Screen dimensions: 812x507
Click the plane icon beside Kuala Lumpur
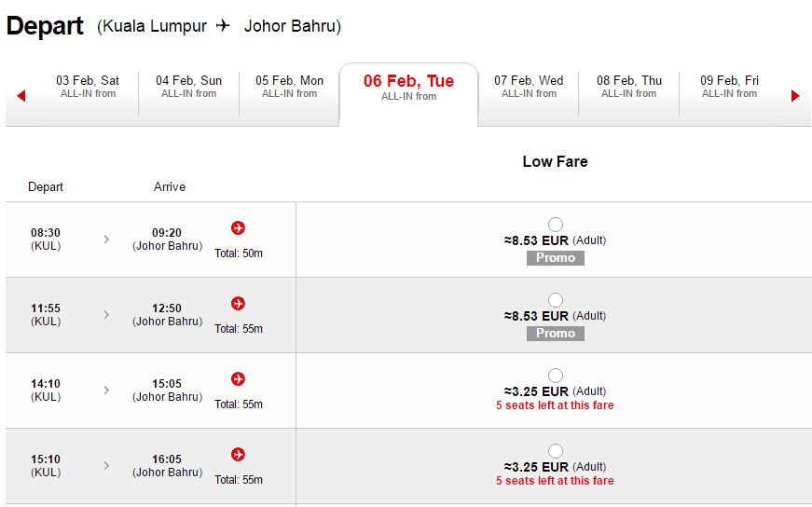pos(223,25)
